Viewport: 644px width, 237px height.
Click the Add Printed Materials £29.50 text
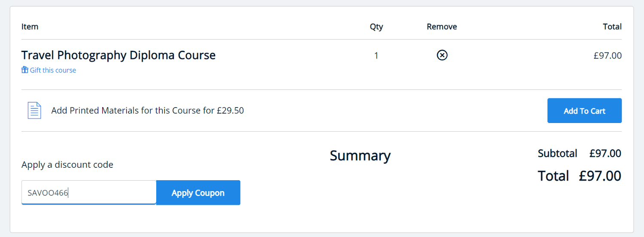click(148, 111)
